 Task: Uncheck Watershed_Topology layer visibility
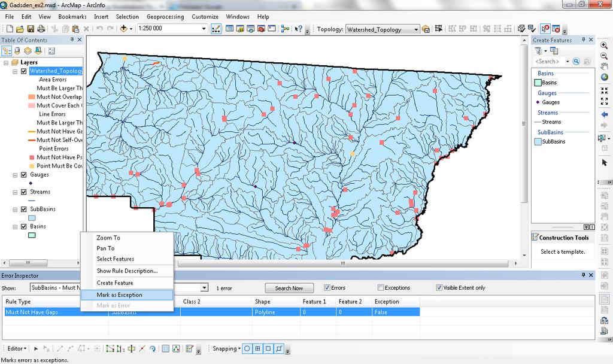pyautogui.click(x=24, y=71)
